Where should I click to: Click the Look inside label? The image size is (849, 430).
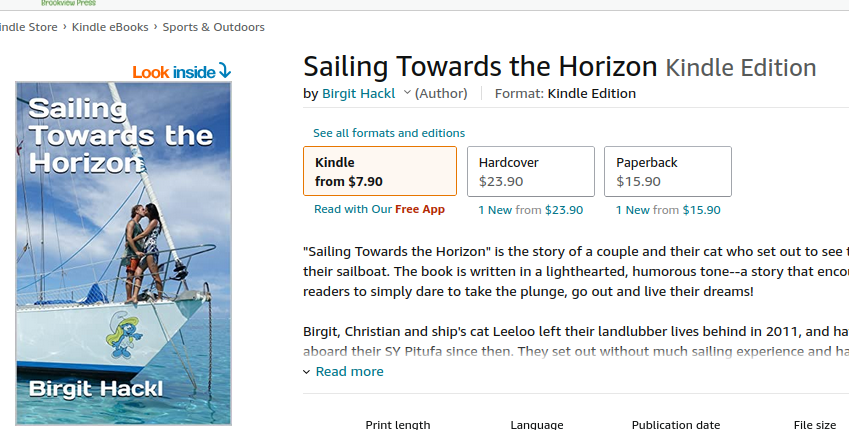coord(174,72)
